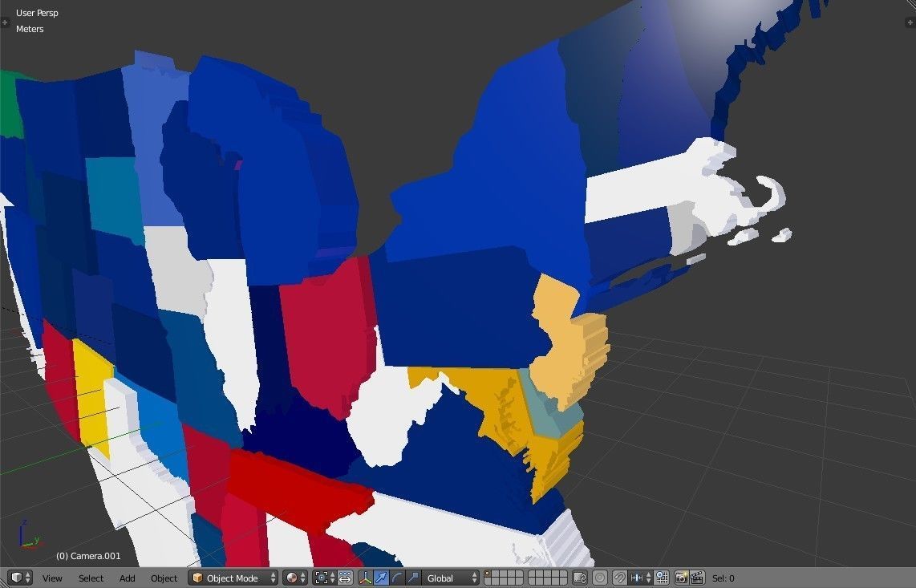The image size is (916, 588).
Task: Enable the rotate manipulator arc
Action: [397, 578]
